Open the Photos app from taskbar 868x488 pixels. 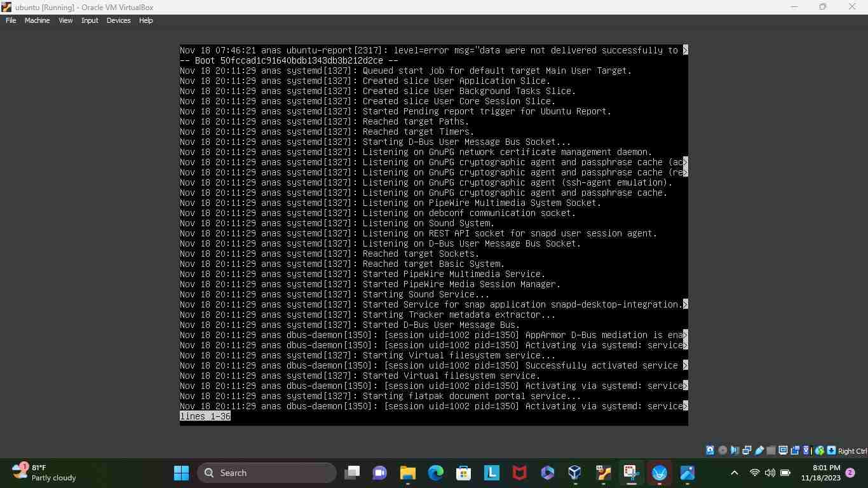point(688,473)
